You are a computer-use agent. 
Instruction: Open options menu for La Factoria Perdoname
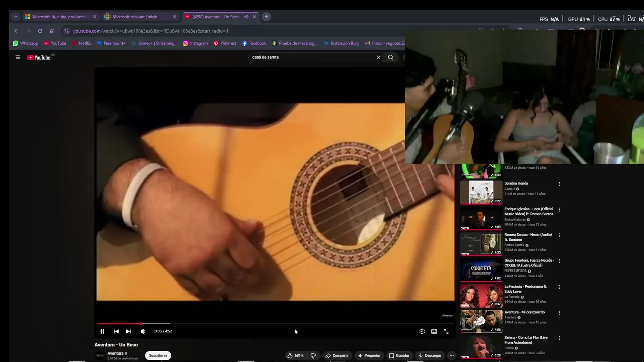(x=559, y=287)
